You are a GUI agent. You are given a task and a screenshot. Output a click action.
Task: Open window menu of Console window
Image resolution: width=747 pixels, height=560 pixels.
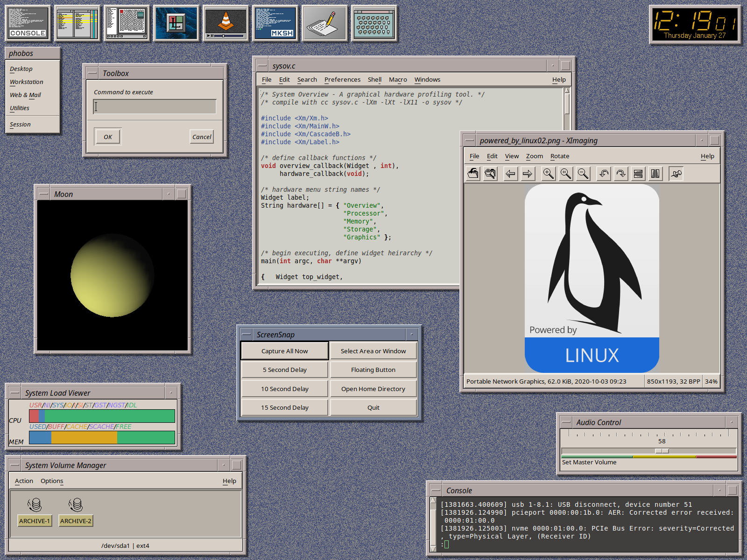click(x=436, y=490)
